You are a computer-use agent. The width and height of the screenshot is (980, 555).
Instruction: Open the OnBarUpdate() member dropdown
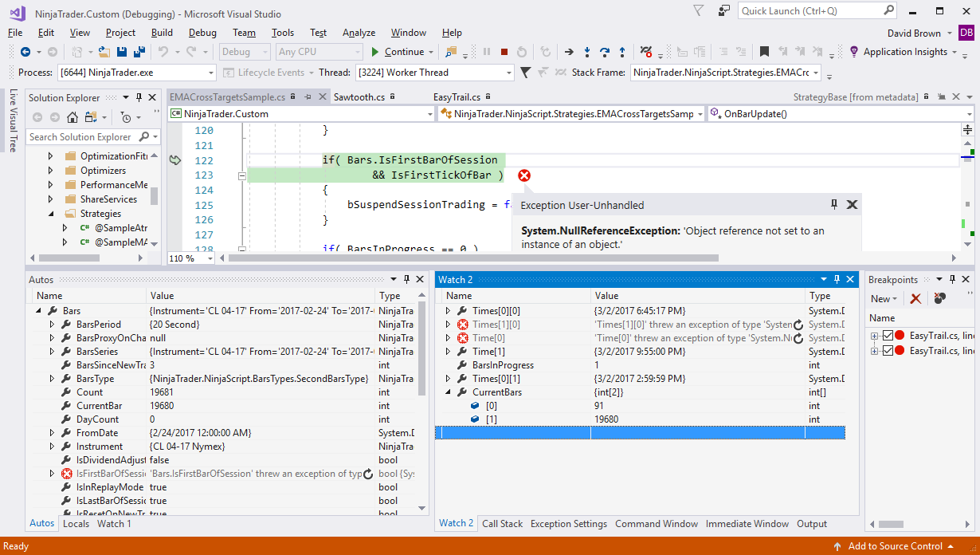[840, 114]
